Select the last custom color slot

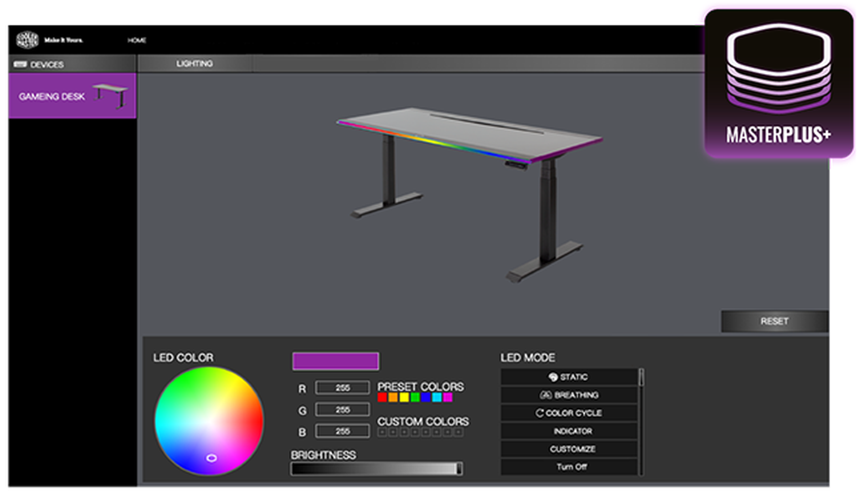(x=459, y=432)
